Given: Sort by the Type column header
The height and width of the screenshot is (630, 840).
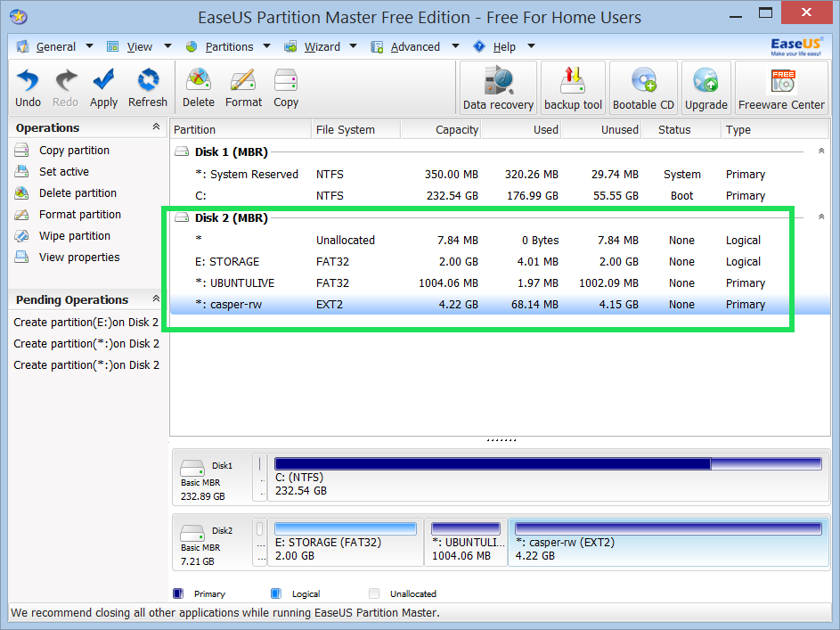Looking at the screenshot, I should 775,129.
